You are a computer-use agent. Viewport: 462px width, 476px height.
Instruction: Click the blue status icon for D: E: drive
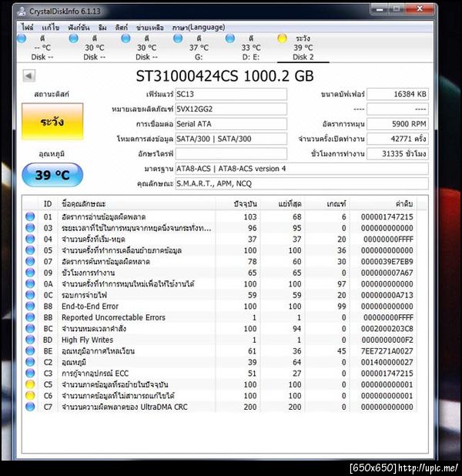[230, 39]
